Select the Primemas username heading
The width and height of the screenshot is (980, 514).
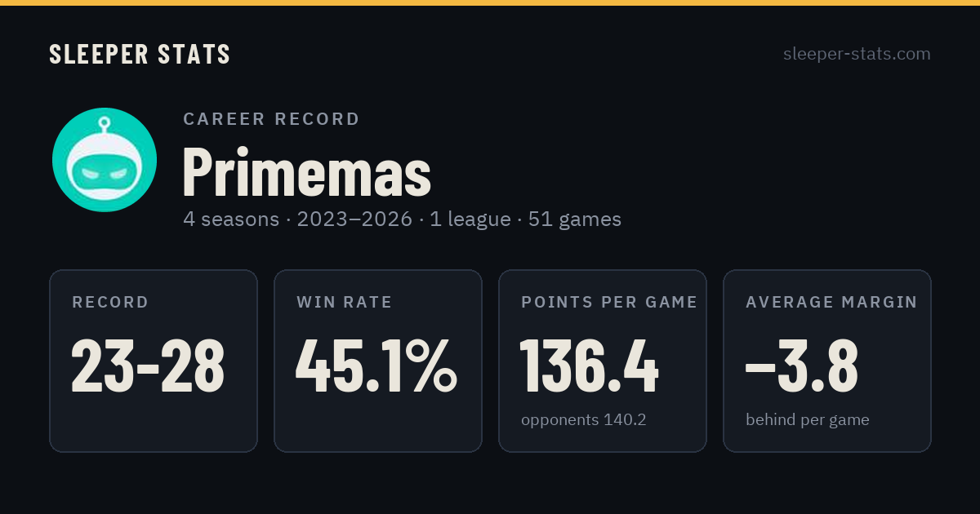(306, 171)
